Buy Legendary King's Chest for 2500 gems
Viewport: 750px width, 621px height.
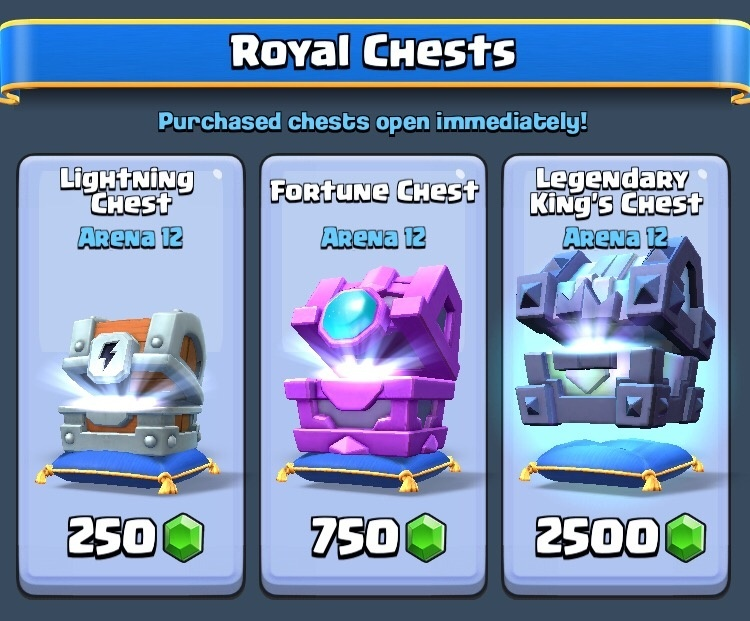(620, 538)
